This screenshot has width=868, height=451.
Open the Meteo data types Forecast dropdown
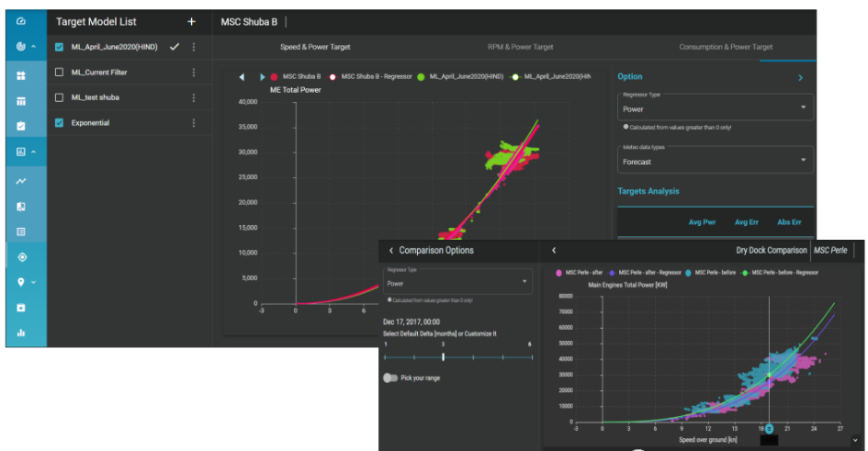pyautogui.click(x=715, y=161)
